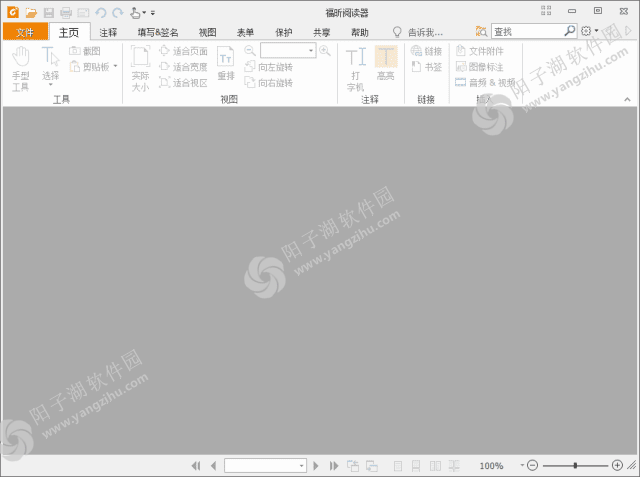Switch to the 共享 share tab
This screenshot has height=477, width=640.
tap(322, 32)
